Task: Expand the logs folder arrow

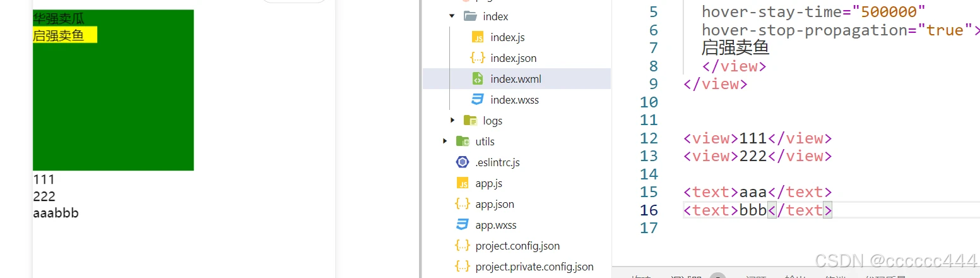Action: coord(452,121)
